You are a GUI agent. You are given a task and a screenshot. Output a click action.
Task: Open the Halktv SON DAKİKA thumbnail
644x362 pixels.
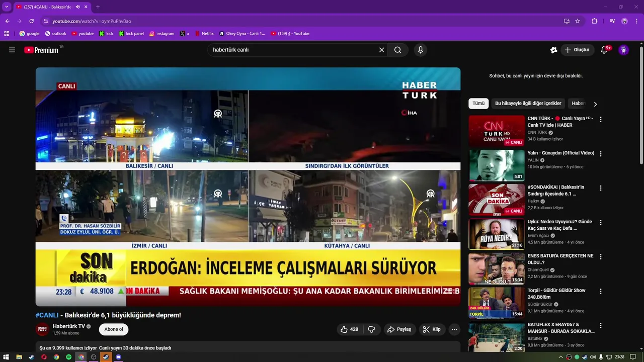pyautogui.click(x=497, y=200)
